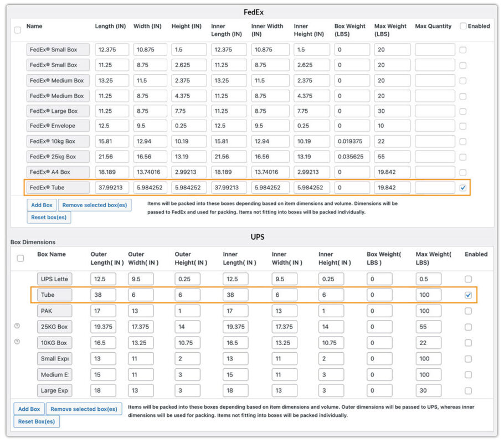Click the FedEx Tube name field
Screen dimensions: 504x443
[x=58, y=188]
